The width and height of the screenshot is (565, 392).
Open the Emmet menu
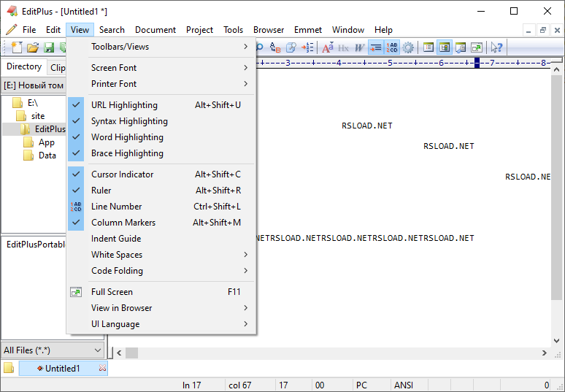[308, 29]
